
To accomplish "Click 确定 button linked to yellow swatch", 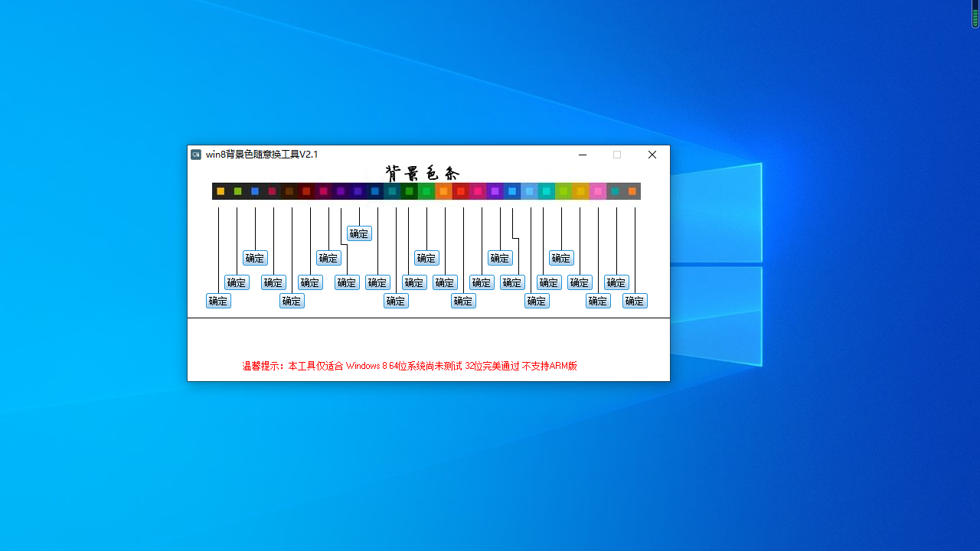I will 218,301.
